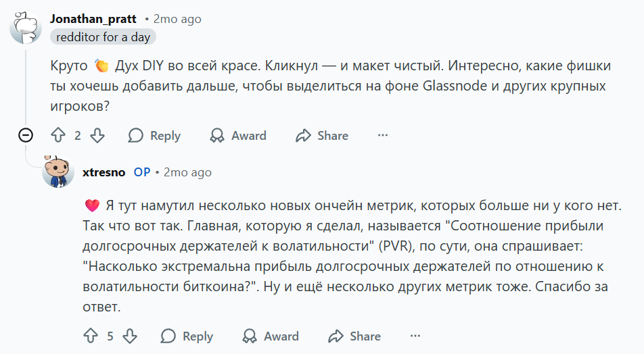This screenshot has height=354, width=644.
Task: Click Award icon on Jonathan_pratt's comment
Action: point(217,136)
